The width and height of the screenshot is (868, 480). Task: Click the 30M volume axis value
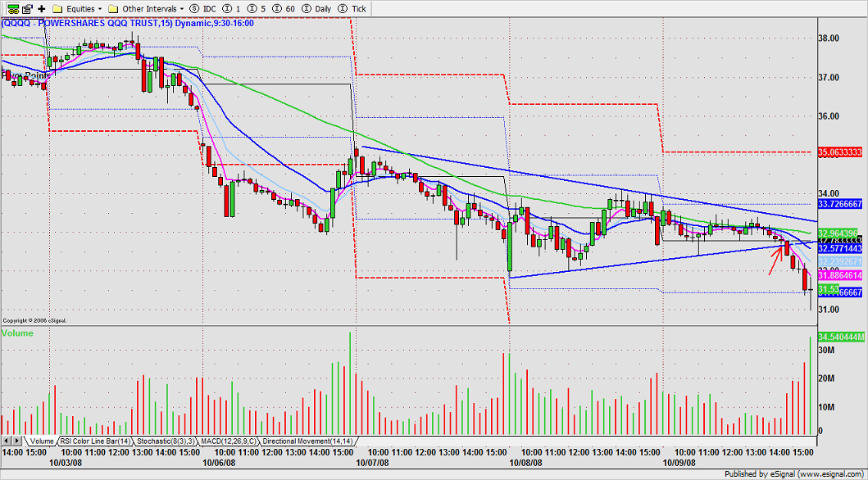pyautogui.click(x=827, y=350)
